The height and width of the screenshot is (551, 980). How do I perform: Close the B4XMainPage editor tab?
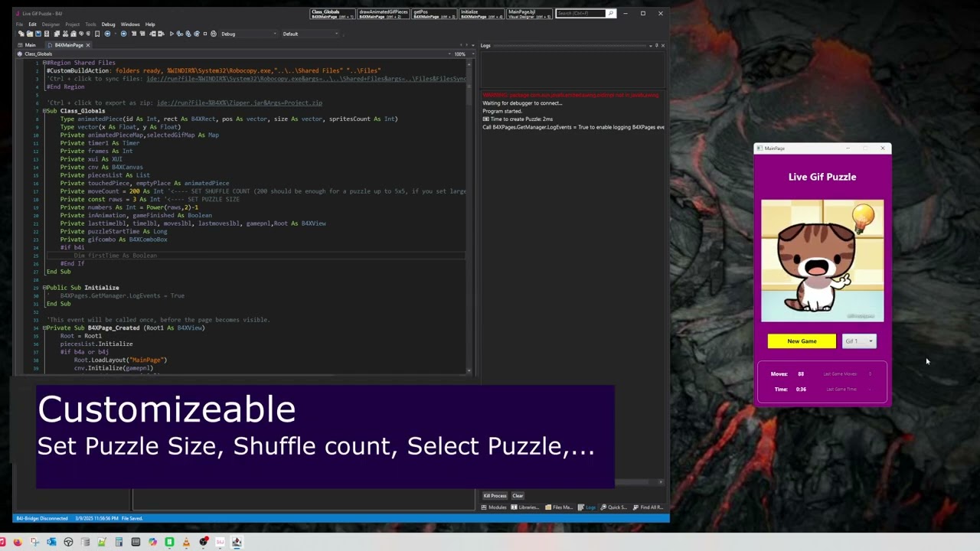pyautogui.click(x=87, y=45)
